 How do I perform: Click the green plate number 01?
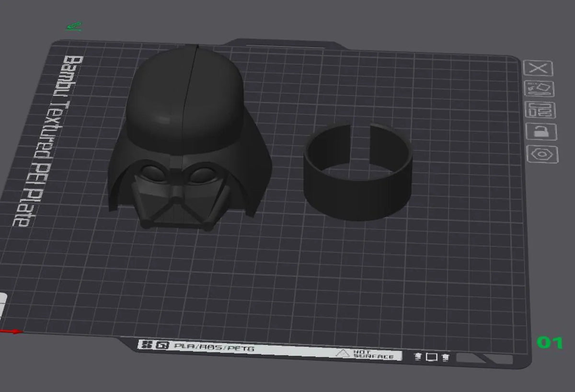coord(549,342)
